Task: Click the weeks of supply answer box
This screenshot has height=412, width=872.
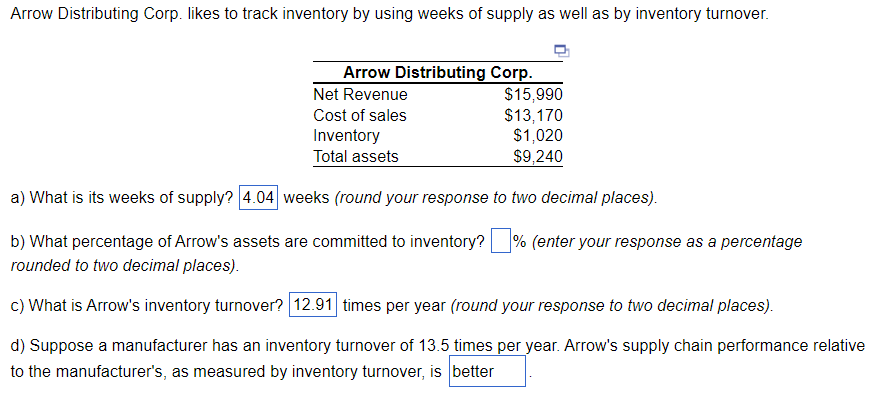Action: [259, 197]
